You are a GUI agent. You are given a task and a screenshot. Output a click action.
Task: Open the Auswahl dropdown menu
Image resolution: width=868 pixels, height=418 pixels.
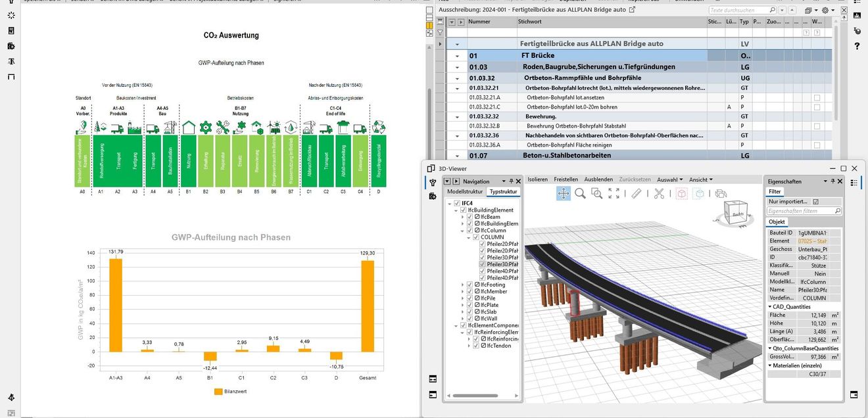[x=670, y=179]
